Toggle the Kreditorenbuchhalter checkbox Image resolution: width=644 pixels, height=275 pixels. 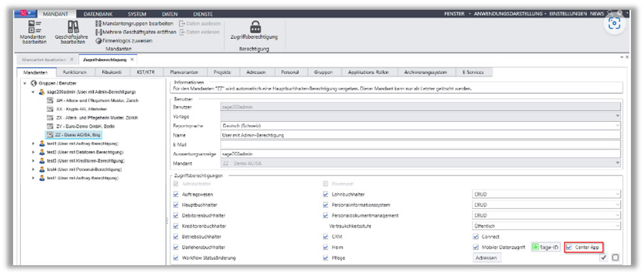(177, 226)
